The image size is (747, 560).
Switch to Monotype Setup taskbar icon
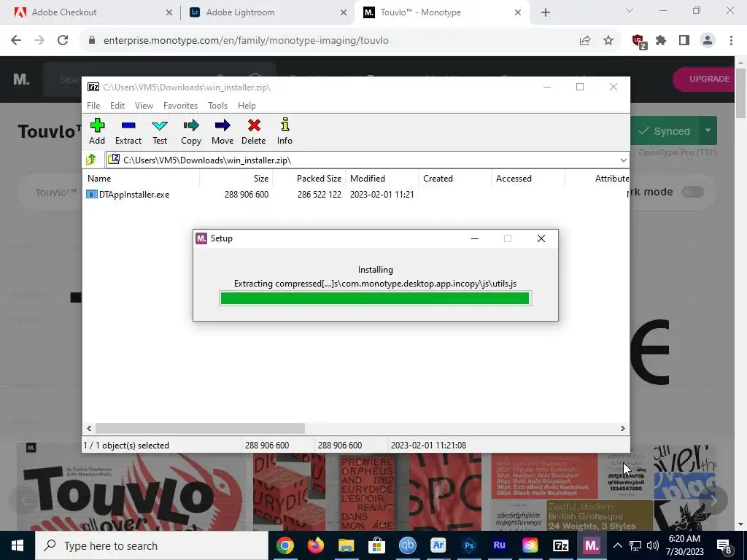[591, 545]
